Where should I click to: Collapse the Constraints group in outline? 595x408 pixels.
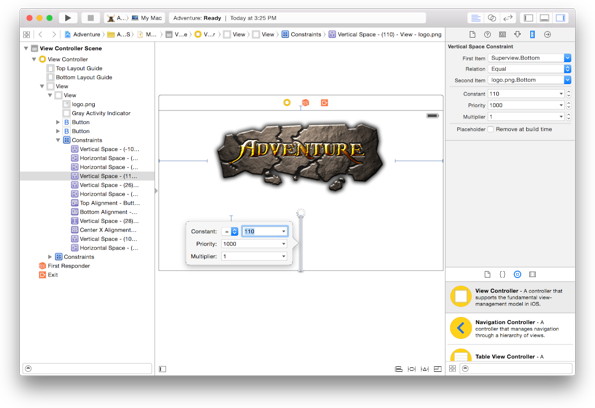[x=58, y=140]
